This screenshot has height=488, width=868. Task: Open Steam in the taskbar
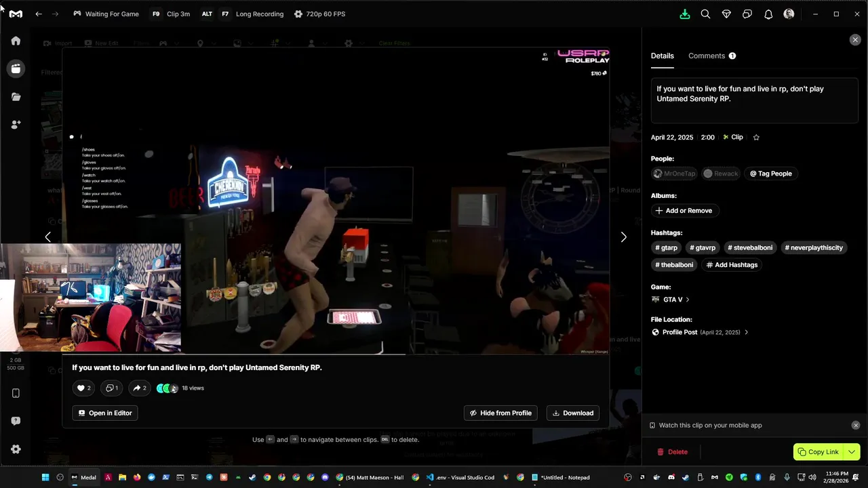[x=252, y=477]
